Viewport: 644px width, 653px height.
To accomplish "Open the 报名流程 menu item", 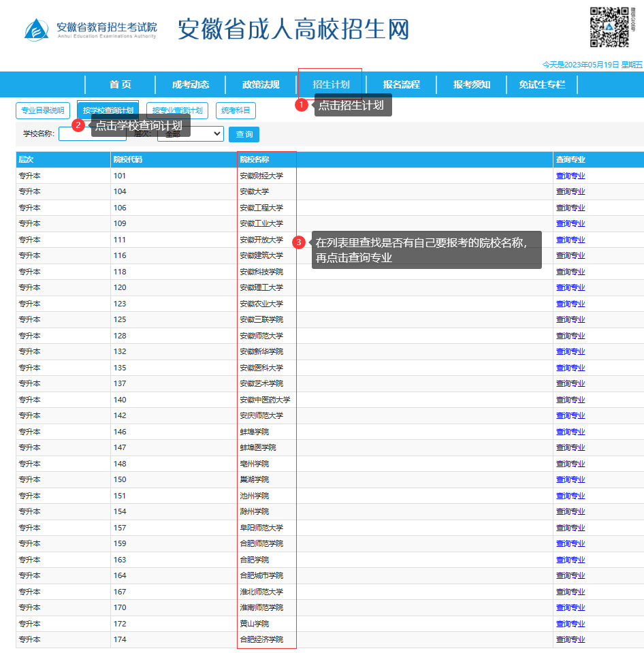I will point(401,84).
